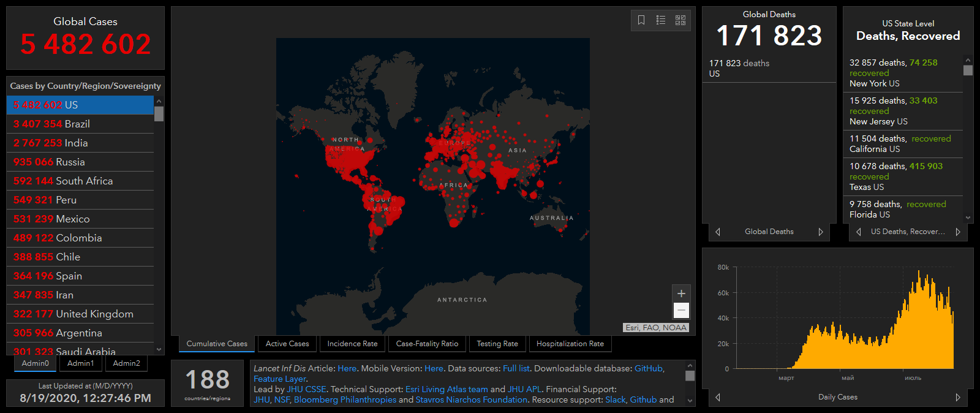This screenshot has width=980, height=413.
Task: Click the country list scroll-up arrow
Action: [159, 101]
